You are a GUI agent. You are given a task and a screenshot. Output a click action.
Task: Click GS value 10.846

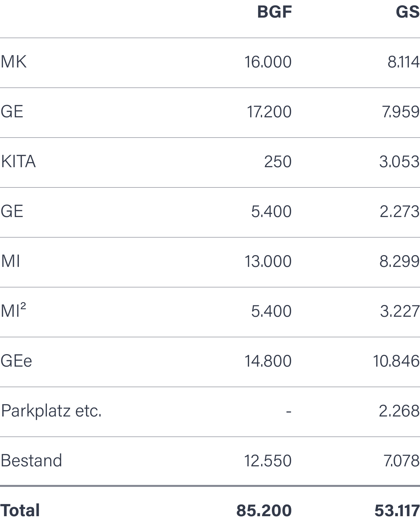396,361
